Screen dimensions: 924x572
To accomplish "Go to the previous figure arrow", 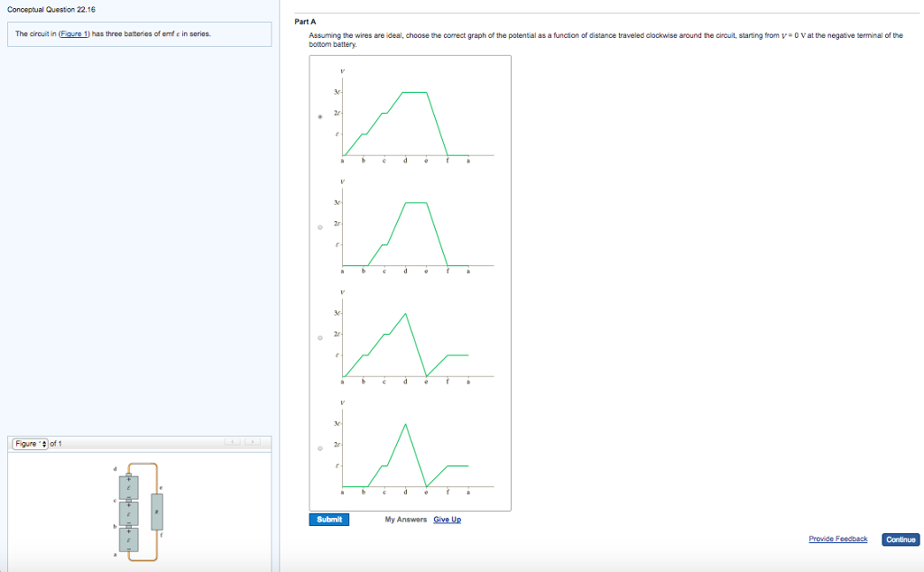I will [233, 443].
